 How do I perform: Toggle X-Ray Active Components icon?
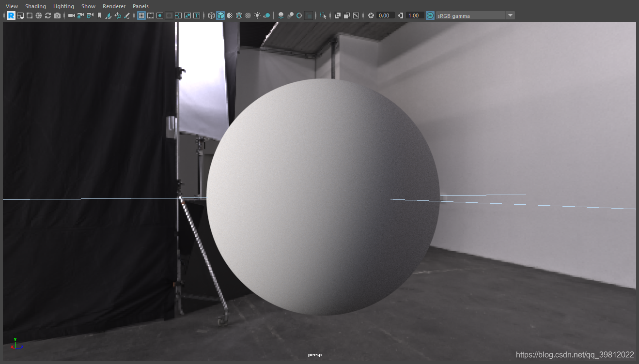[347, 15]
